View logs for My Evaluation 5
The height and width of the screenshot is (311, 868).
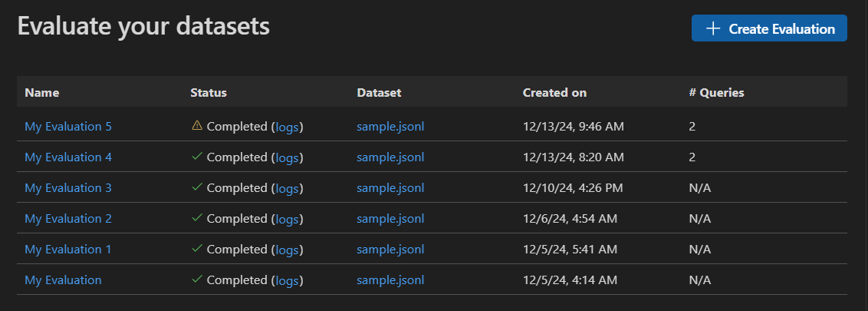tap(287, 127)
